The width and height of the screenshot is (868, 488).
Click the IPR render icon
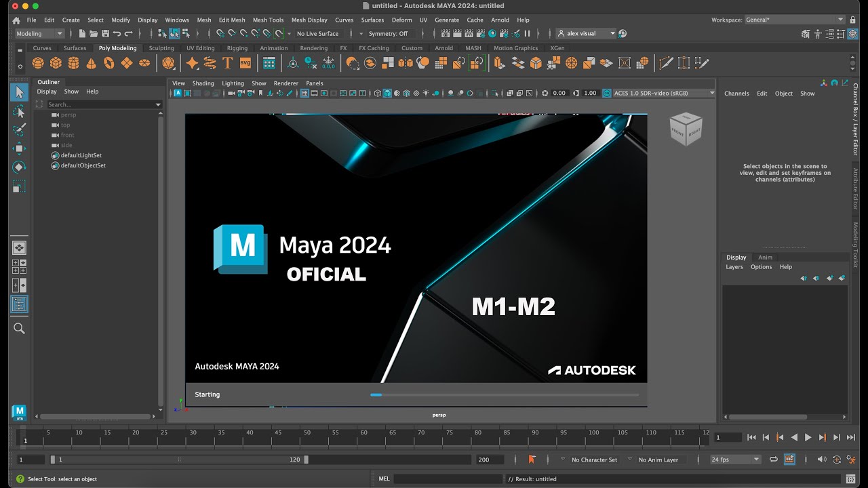[x=469, y=33]
